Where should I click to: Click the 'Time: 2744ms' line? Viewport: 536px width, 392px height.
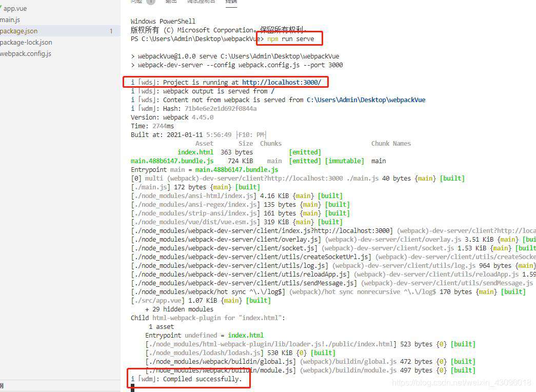(152, 126)
